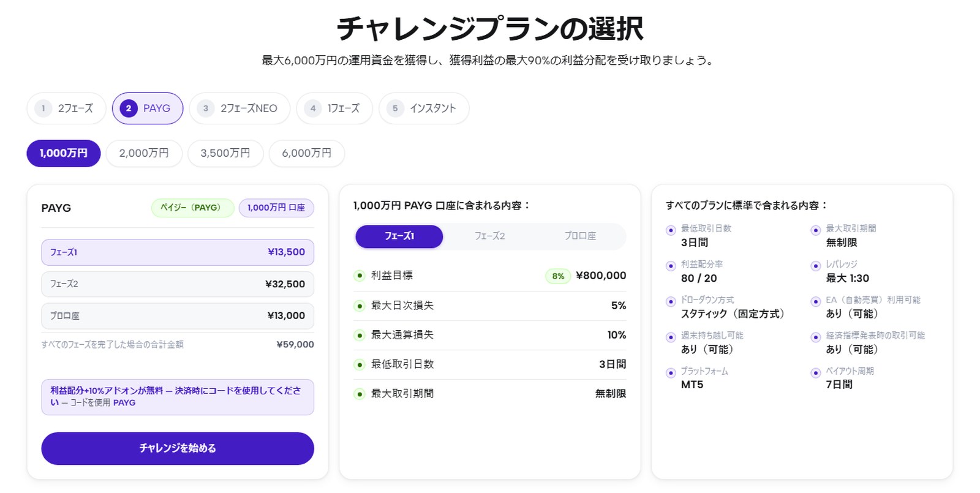
Task: Pick the 6,000万円 account size
Action: click(307, 153)
